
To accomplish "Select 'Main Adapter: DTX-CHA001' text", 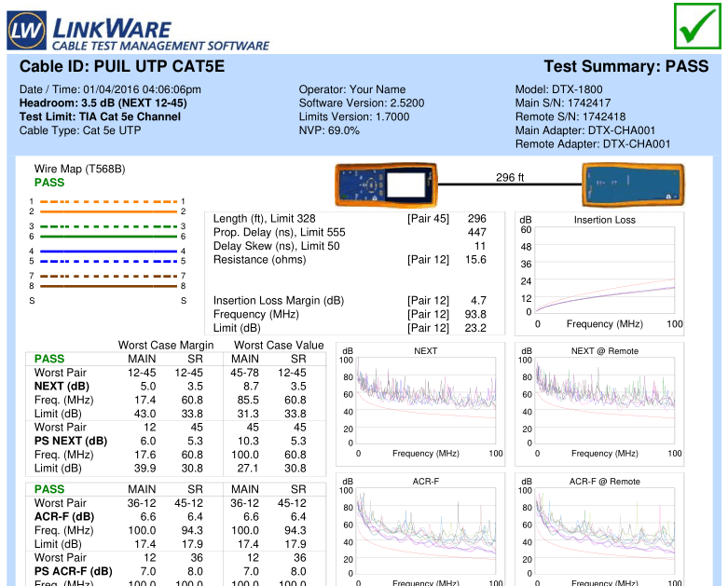I will [585, 130].
